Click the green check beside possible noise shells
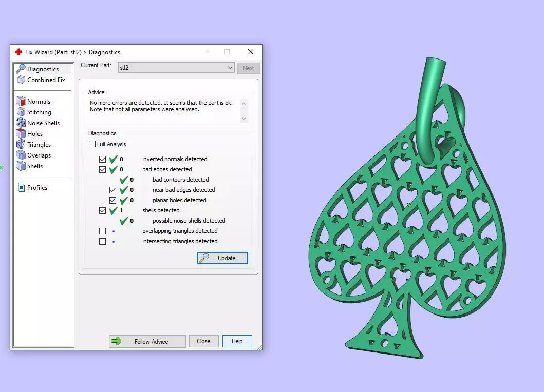544x392 pixels. pos(123,221)
